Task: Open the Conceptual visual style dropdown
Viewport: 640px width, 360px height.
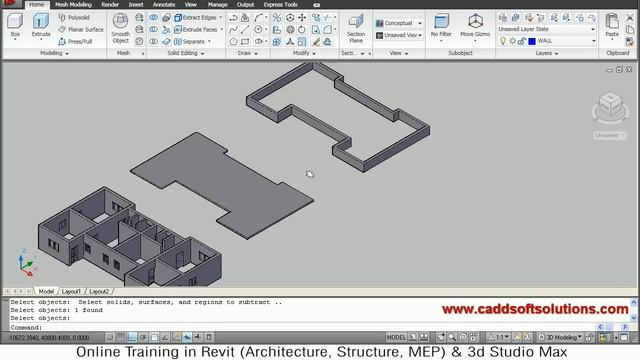Action: coord(399,23)
